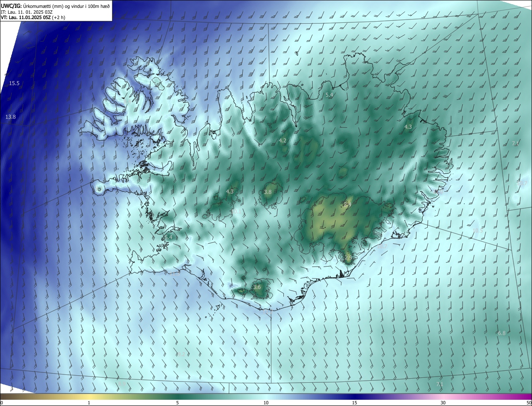Image resolution: width=532 pixels, height=406 pixels.
Task: Pick the navy blue band of the colour scale
Action: (x=355, y=396)
